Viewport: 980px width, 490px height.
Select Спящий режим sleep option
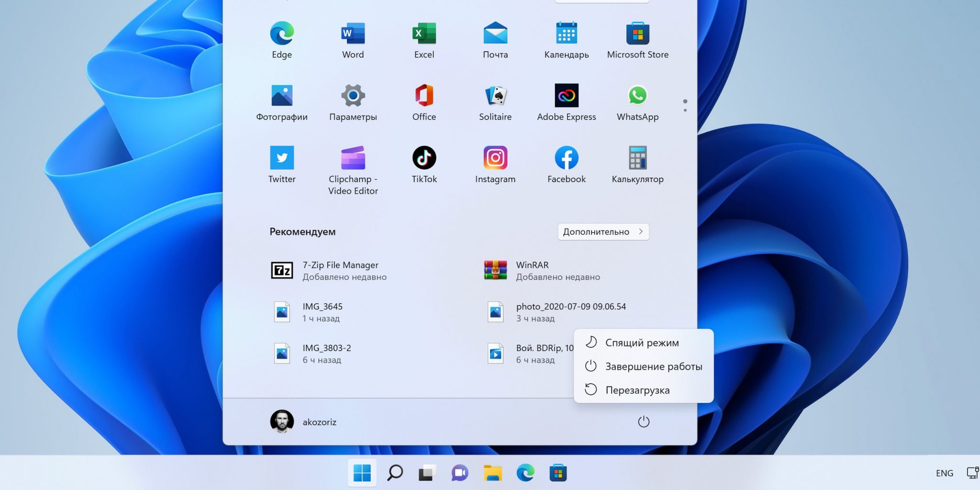tap(642, 343)
